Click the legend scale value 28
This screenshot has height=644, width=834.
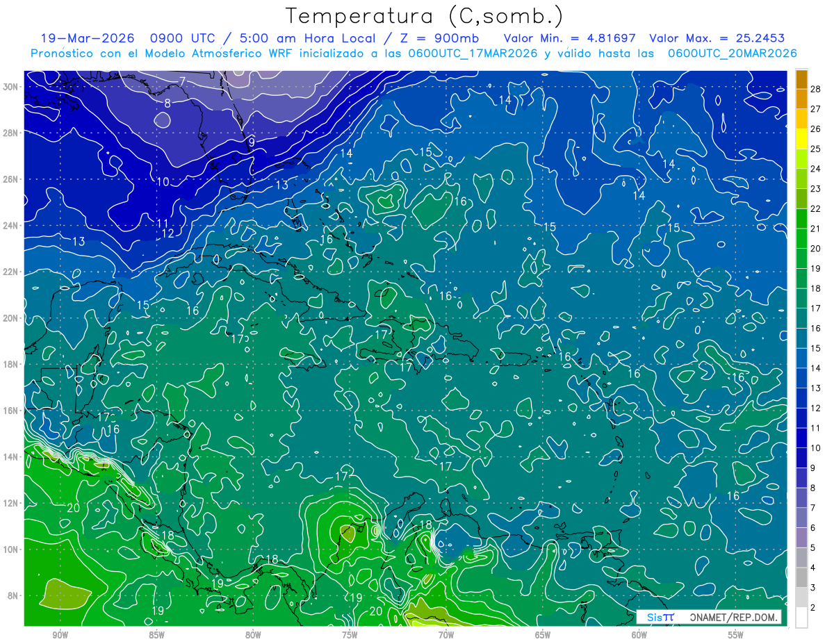point(816,89)
